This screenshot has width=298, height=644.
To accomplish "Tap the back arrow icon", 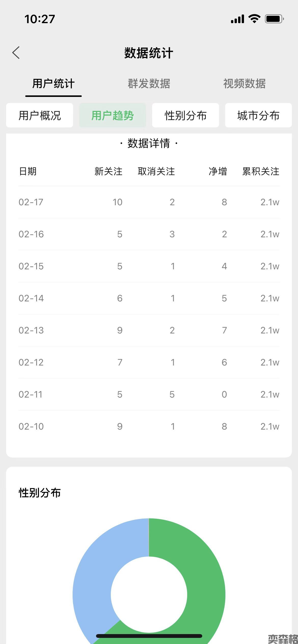I will pyautogui.click(x=16, y=53).
